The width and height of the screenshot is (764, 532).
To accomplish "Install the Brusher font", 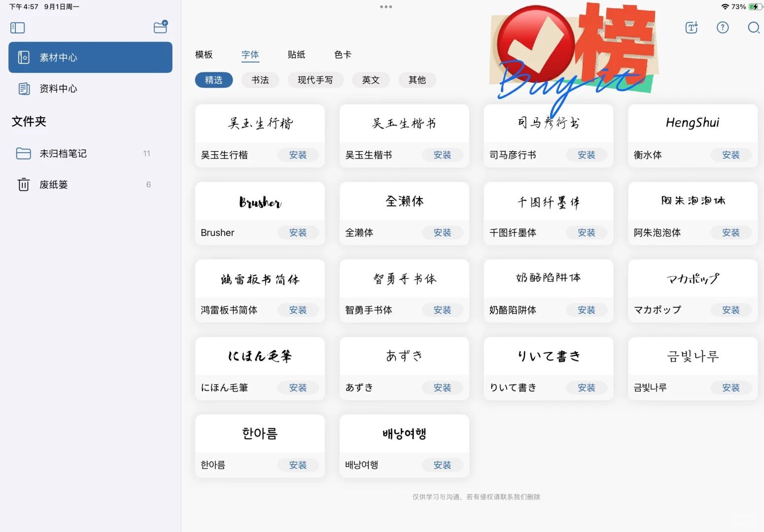I will (298, 233).
